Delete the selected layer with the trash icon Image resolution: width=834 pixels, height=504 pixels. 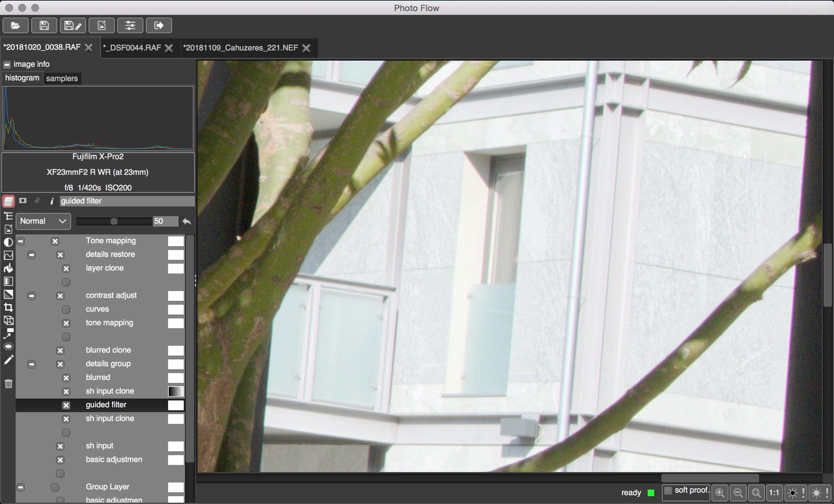click(x=8, y=384)
